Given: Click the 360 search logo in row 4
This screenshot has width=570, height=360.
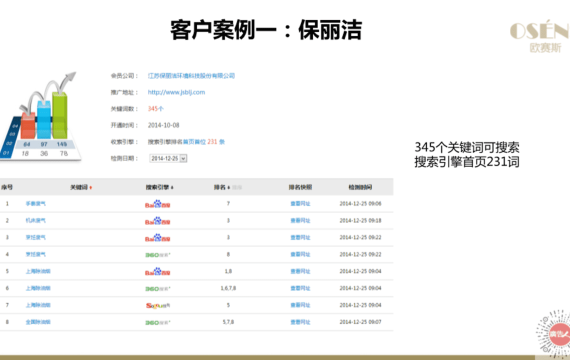Looking at the screenshot, I should [x=158, y=255].
